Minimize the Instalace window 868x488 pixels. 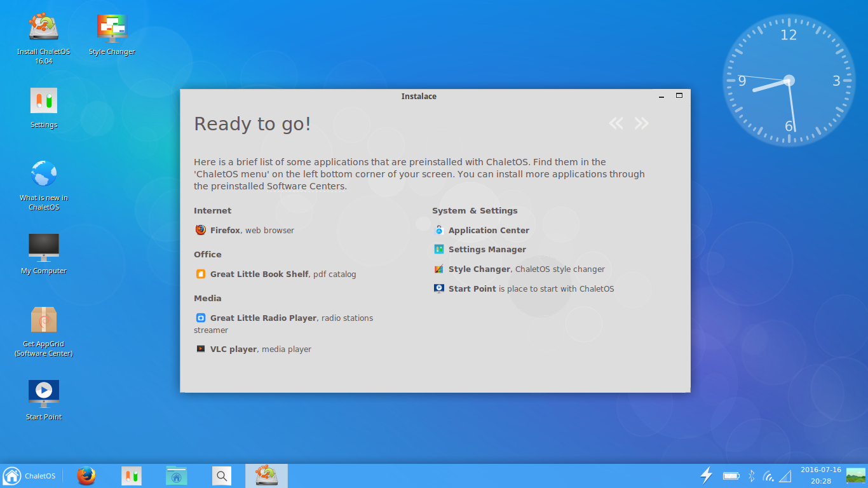point(661,97)
